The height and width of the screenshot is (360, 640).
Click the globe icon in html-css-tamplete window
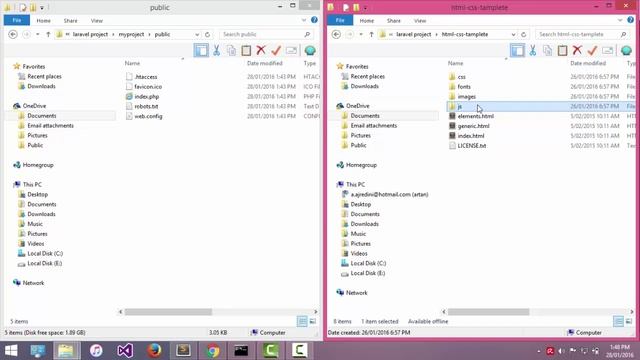pos(626,51)
